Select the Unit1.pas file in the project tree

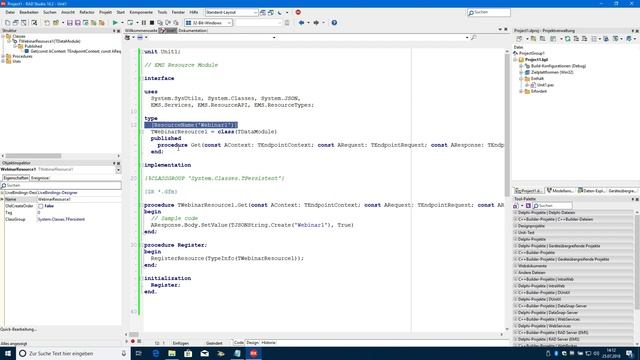(545, 85)
